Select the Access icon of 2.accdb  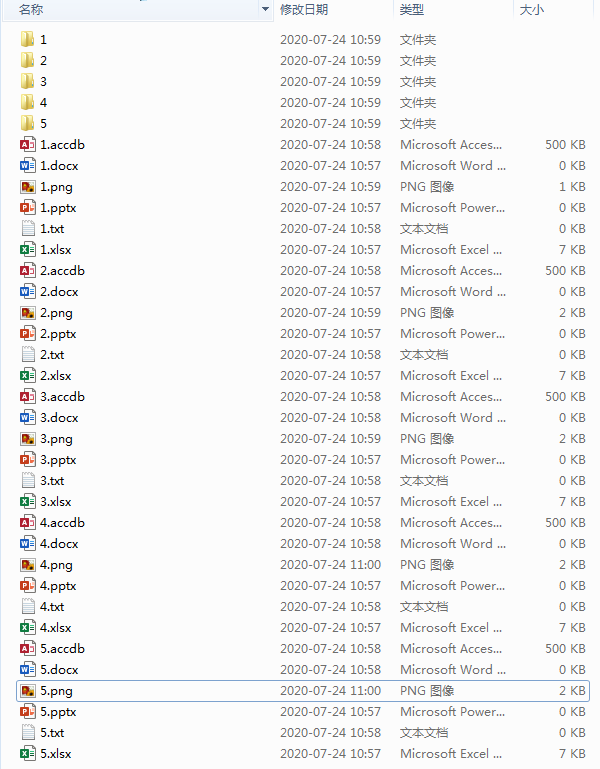click(x=28, y=270)
